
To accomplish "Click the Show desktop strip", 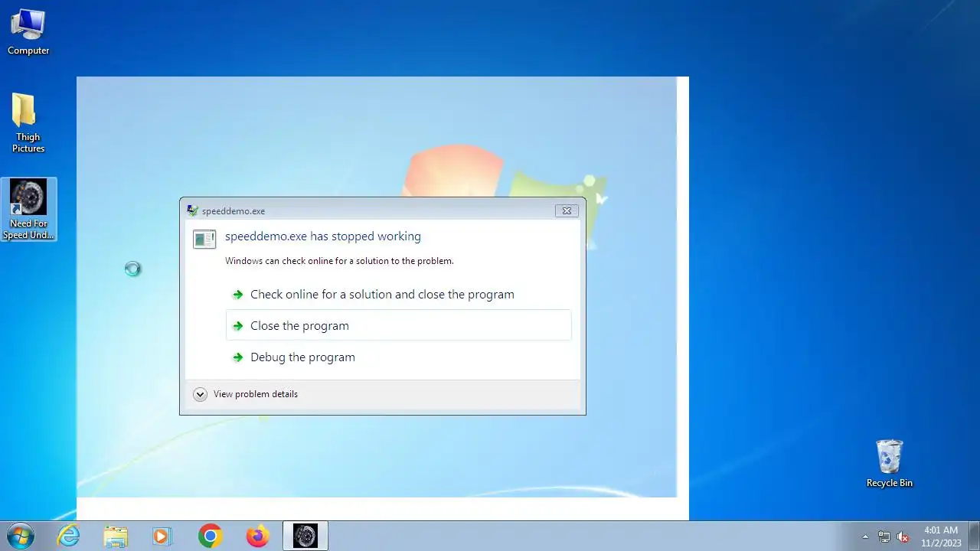I will 974,536.
